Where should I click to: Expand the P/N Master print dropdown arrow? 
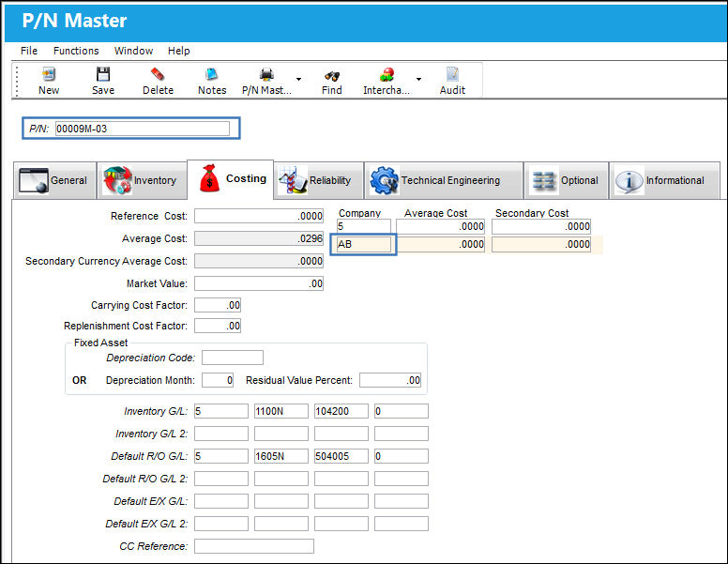(298, 79)
